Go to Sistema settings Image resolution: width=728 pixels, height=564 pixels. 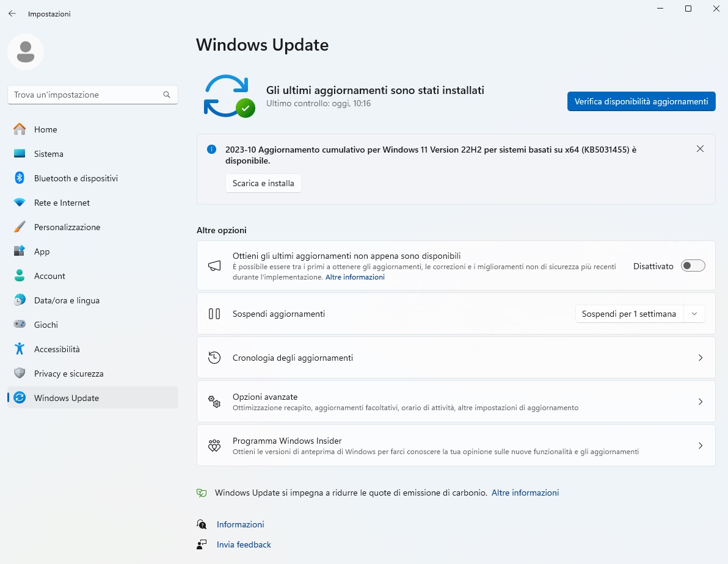pyautogui.click(x=49, y=154)
